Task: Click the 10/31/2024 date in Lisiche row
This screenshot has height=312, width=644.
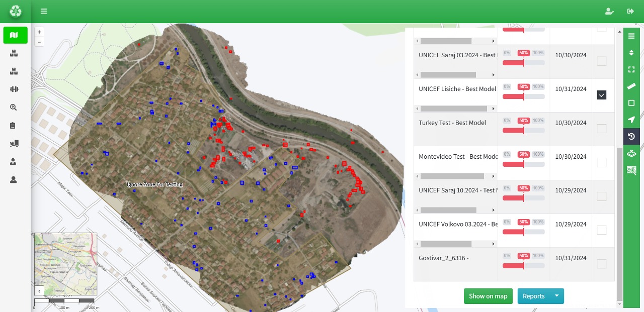Action: [x=571, y=89]
